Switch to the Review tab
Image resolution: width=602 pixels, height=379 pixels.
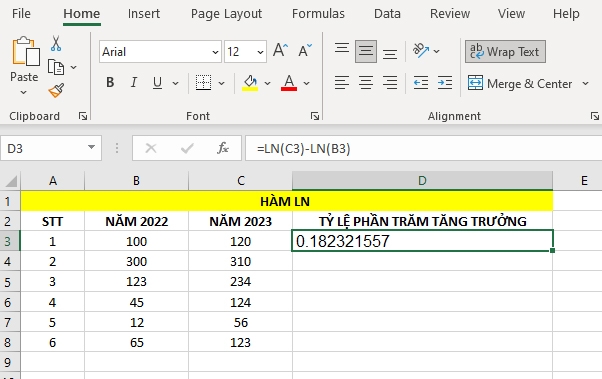pyautogui.click(x=450, y=14)
